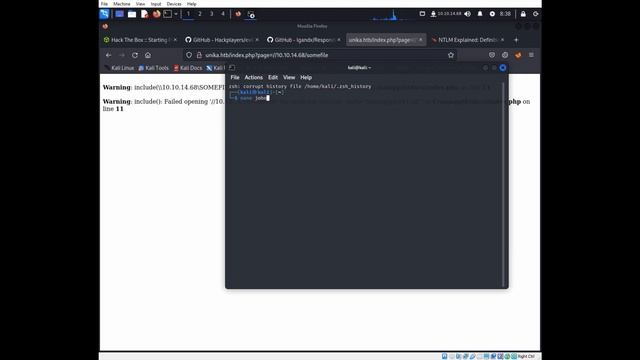This screenshot has width=640, height=360.
Task: Open the Pocket save icon
Action: [492, 55]
